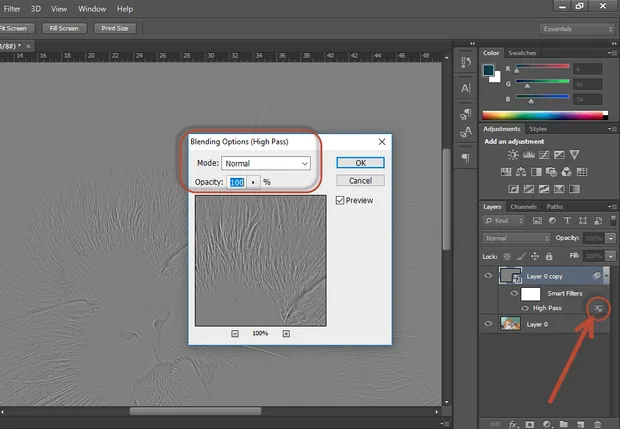This screenshot has height=429, width=620.
Task: Add a Vibrance adjustment
Action: (x=575, y=155)
